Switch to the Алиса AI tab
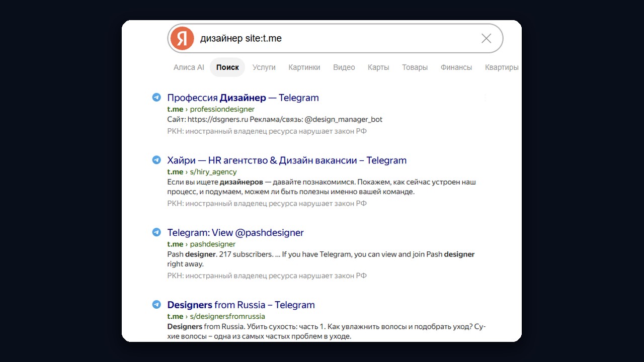Screen dimensions: 644x362 point(189,67)
